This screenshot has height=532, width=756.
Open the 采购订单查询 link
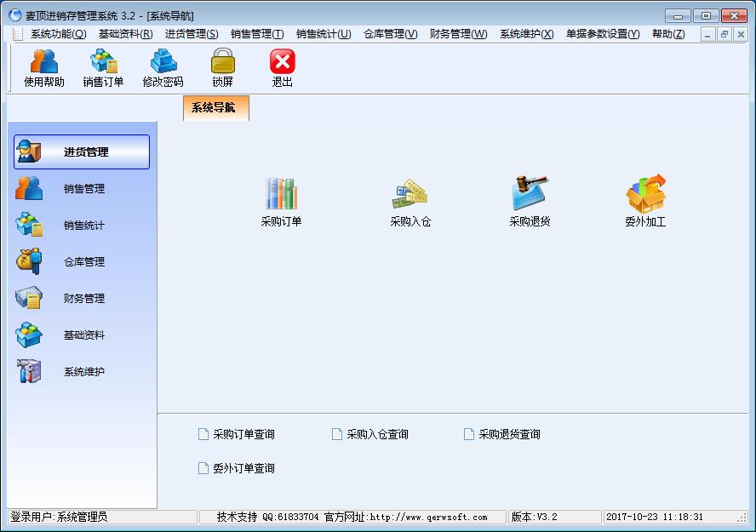pos(237,434)
